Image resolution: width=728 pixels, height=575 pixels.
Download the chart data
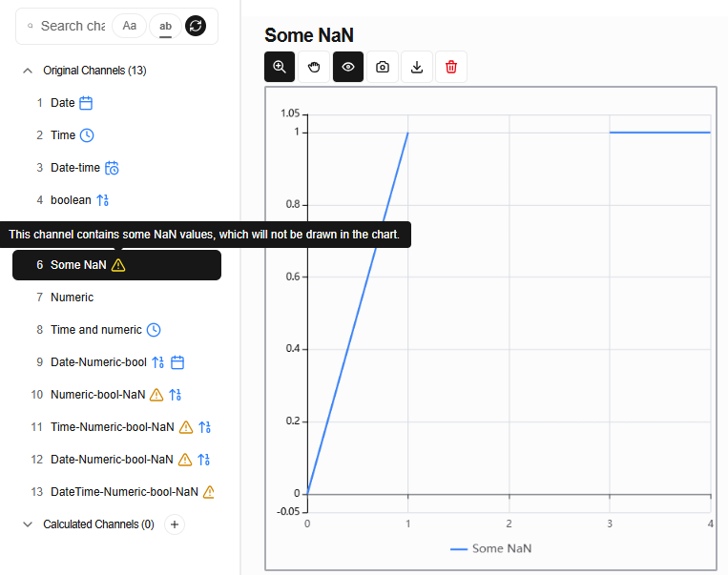417,67
